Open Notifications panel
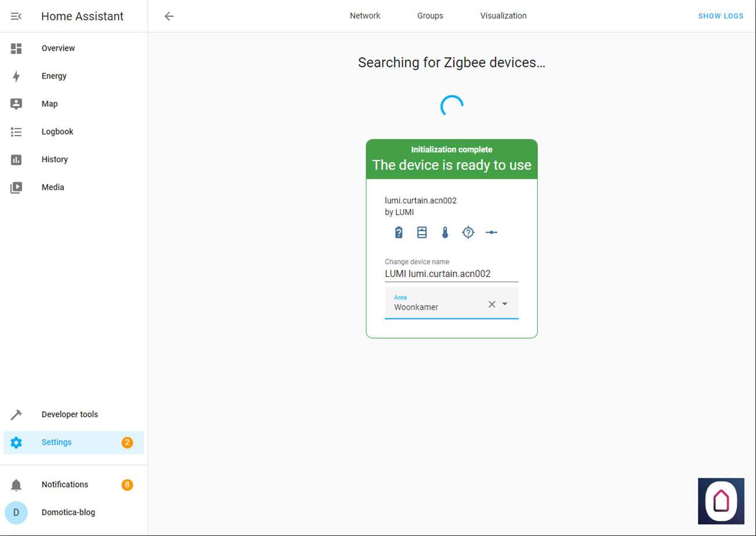 point(65,484)
